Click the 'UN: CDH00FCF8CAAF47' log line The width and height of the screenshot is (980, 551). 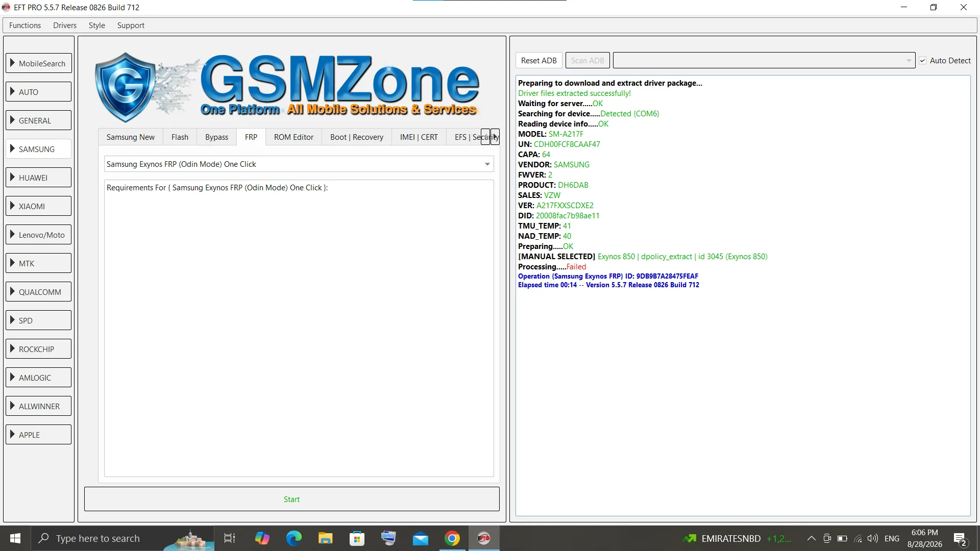click(559, 144)
